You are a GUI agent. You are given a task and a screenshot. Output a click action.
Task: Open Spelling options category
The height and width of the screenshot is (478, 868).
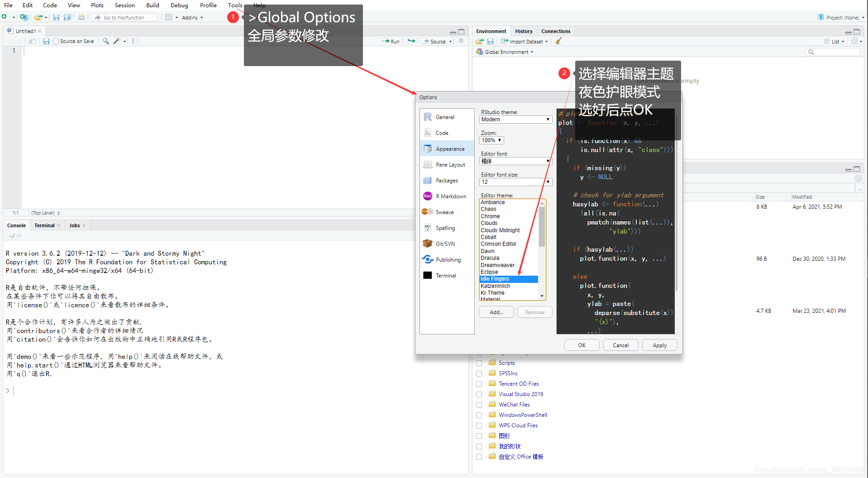coord(447,228)
